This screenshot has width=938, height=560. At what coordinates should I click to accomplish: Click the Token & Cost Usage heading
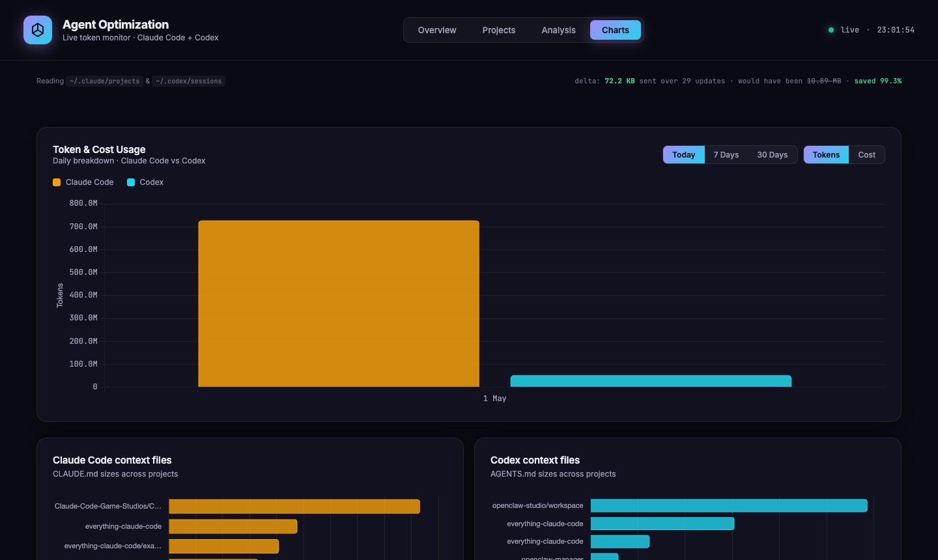pos(99,150)
